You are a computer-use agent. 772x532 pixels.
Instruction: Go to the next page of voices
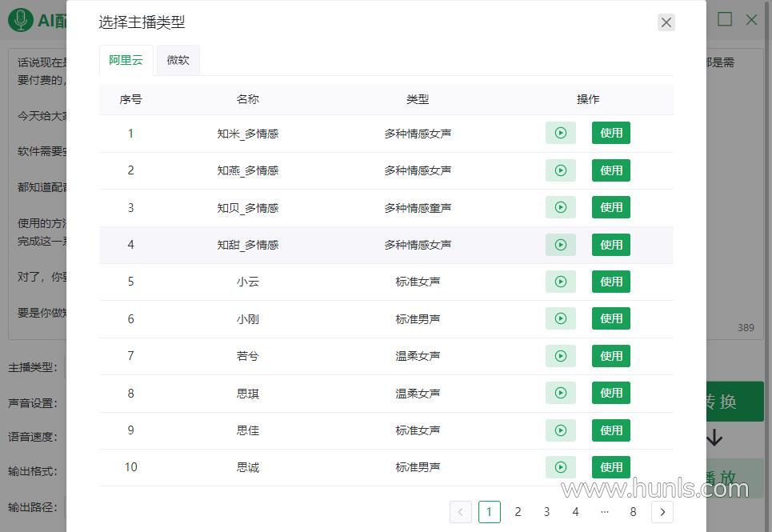coord(662,512)
